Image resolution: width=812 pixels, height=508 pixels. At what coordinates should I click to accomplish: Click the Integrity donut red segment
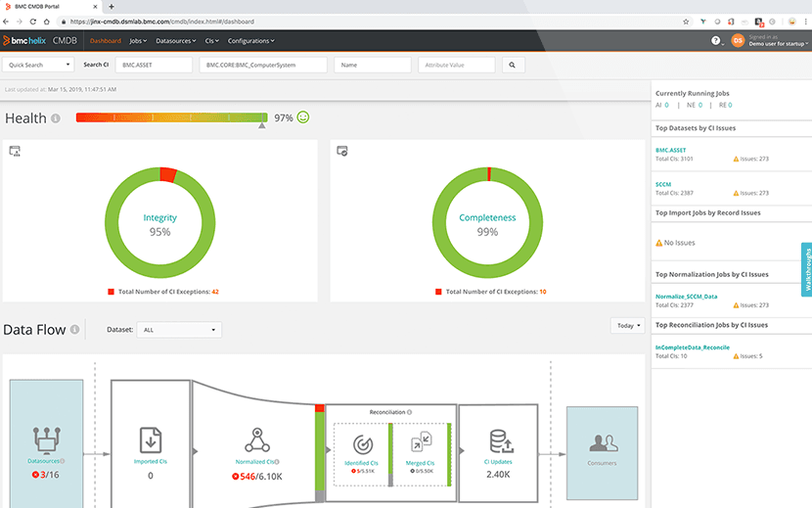pyautogui.click(x=168, y=174)
